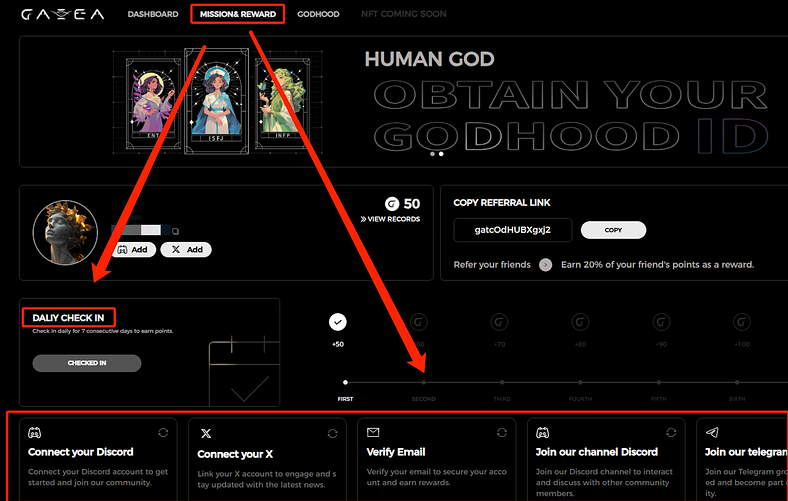Click the Gaea logo
The width and height of the screenshot is (788, 501).
[x=63, y=14]
